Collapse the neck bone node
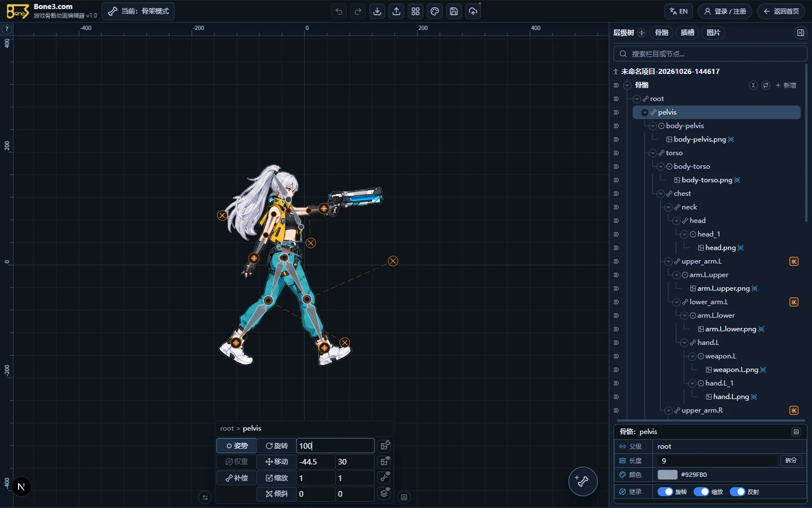Image resolution: width=812 pixels, height=508 pixels. 668,207
